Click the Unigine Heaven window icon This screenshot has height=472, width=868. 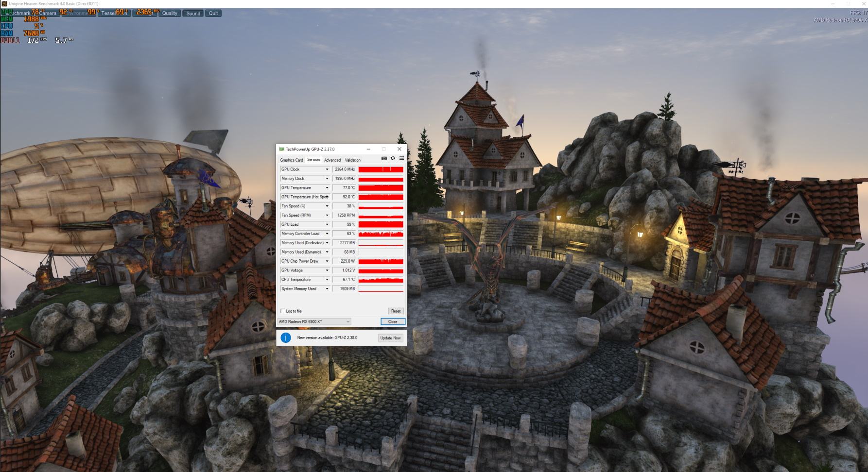[4, 4]
